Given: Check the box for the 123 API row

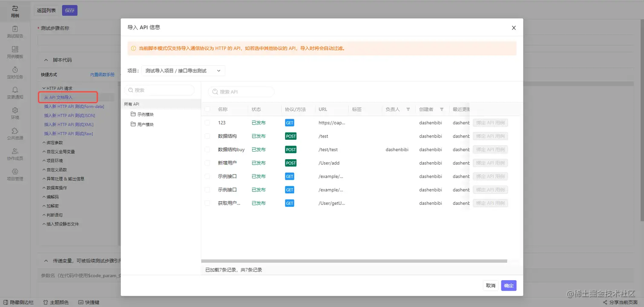Looking at the screenshot, I should [x=207, y=123].
